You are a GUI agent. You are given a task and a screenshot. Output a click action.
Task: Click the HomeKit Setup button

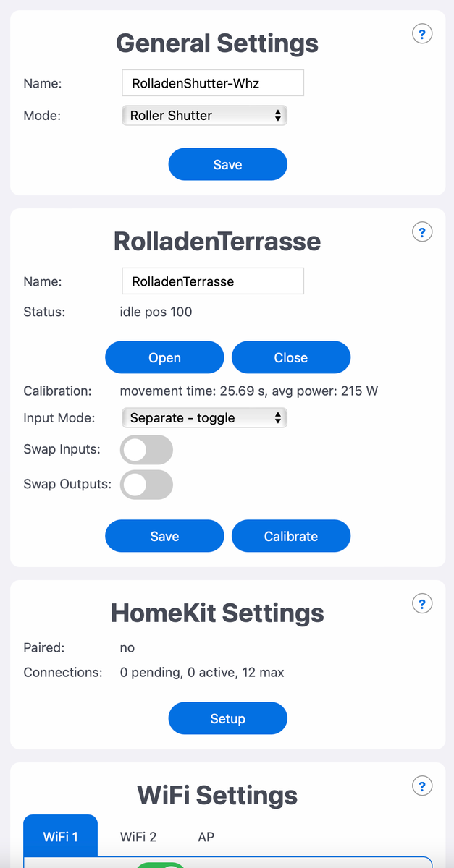227,718
